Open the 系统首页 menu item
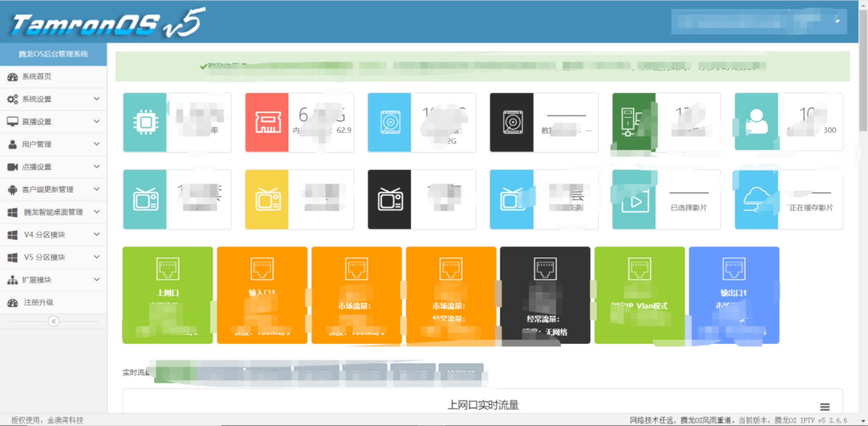Viewport: 868px width, 426px height. tap(37, 77)
